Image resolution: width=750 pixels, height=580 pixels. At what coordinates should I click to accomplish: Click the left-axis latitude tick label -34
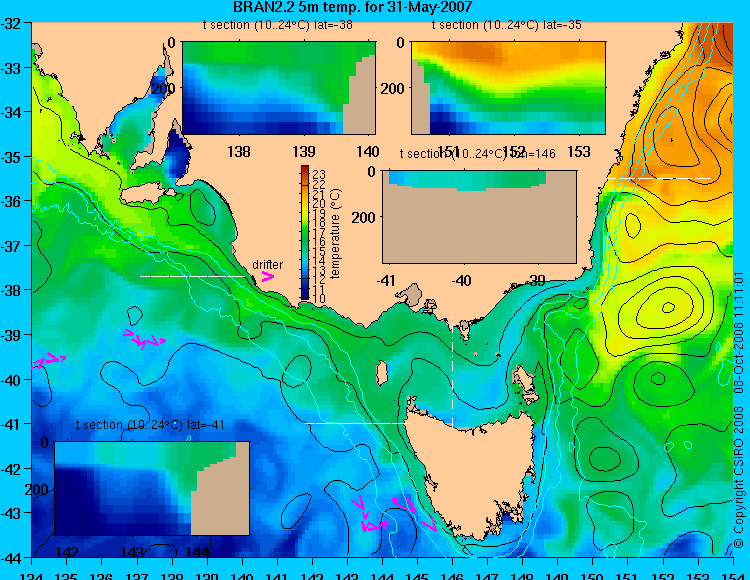[11, 112]
